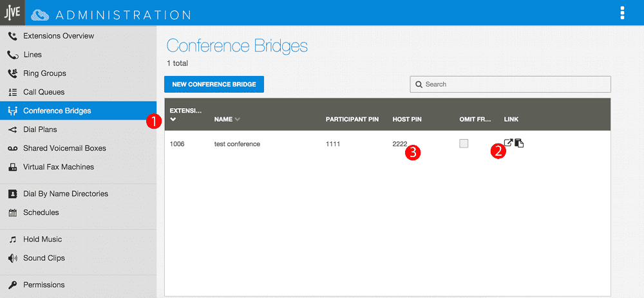Click the Extensions Overview phone icon
Screen dimensions: 644x298
[x=12, y=36]
